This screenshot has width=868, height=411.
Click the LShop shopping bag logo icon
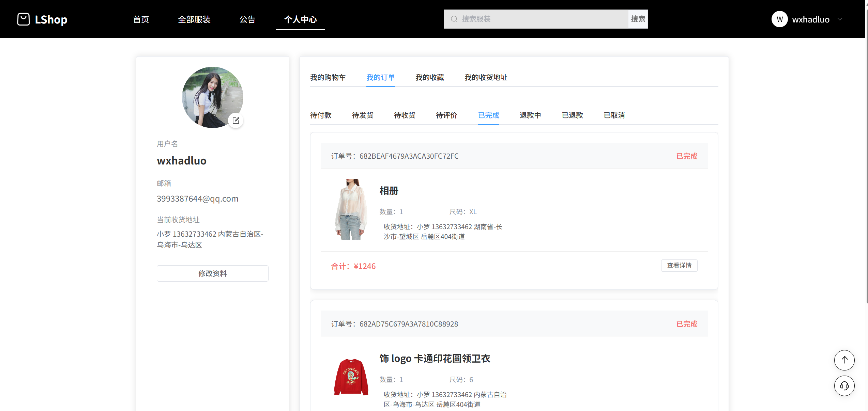[x=24, y=19]
